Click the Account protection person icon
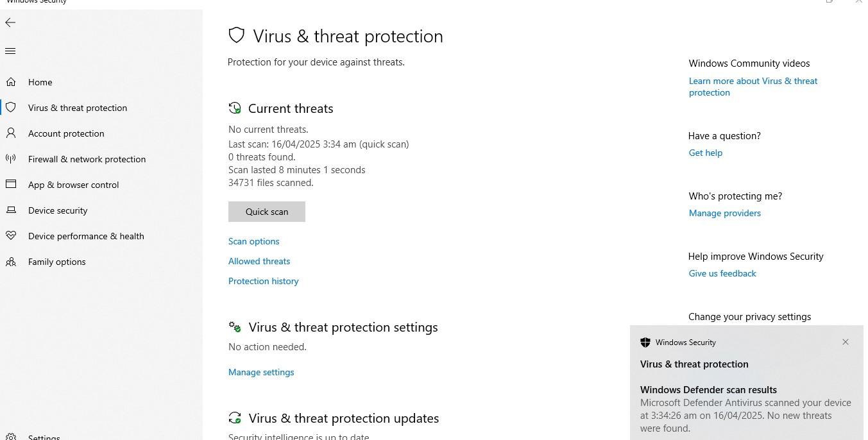868x440 pixels. pos(11,133)
